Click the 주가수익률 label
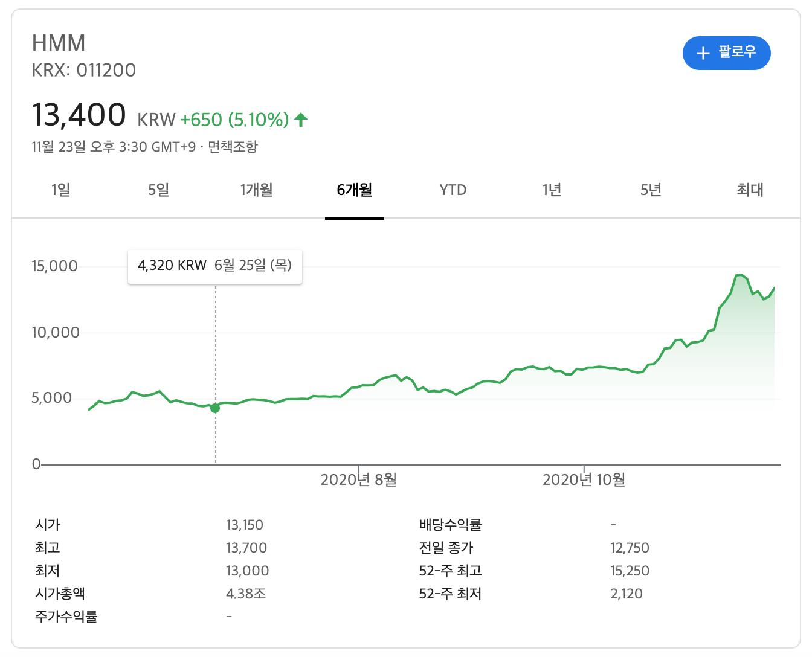The image size is (812, 657). (x=66, y=617)
